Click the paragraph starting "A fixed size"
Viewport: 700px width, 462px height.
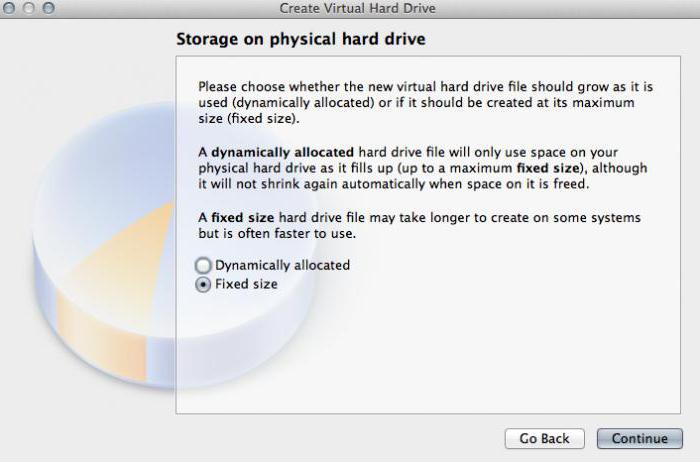(419, 225)
